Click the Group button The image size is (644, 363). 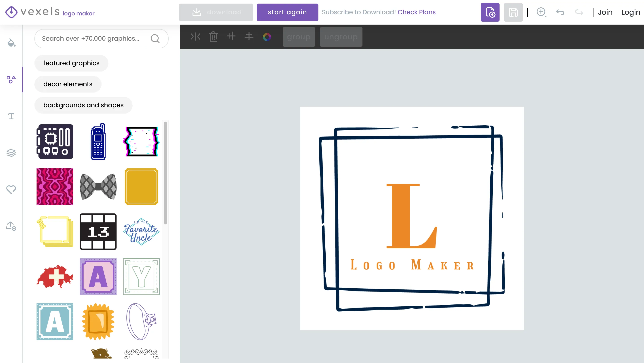[x=299, y=37]
